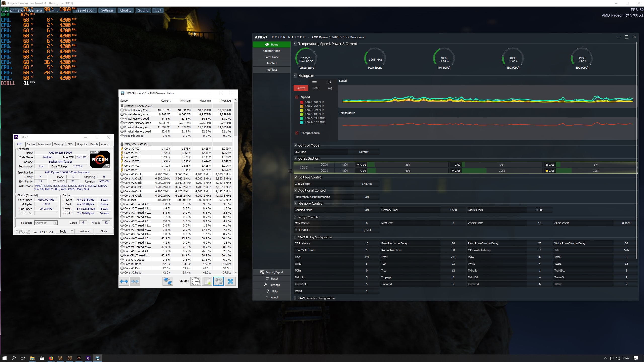Switch to CPU-Z Graphics tab
644x362 pixels.
82,144
